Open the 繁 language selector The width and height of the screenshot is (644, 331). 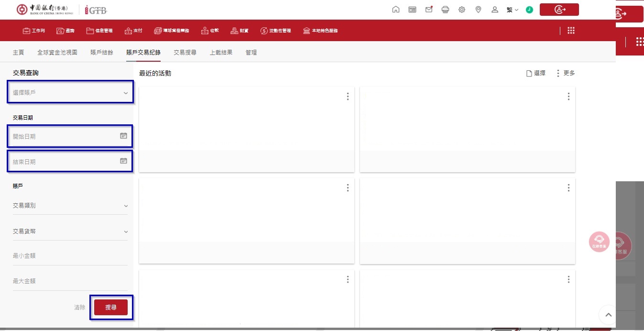click(x=513, y=10)
